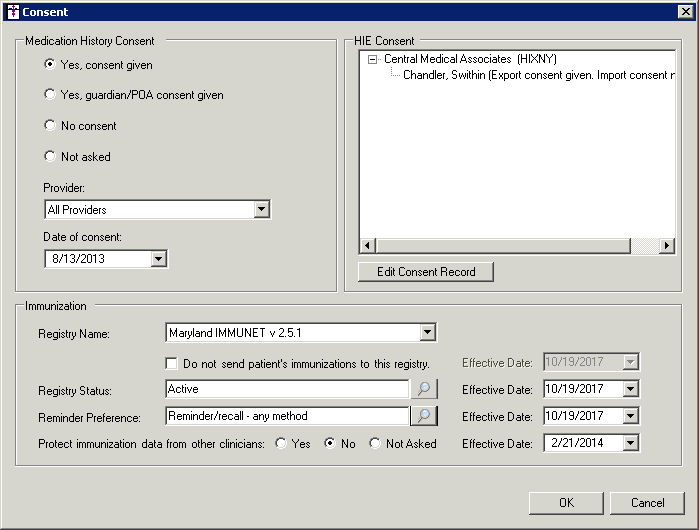Click the OK button
Screen dimensions: 699x530
pos(566,502)
